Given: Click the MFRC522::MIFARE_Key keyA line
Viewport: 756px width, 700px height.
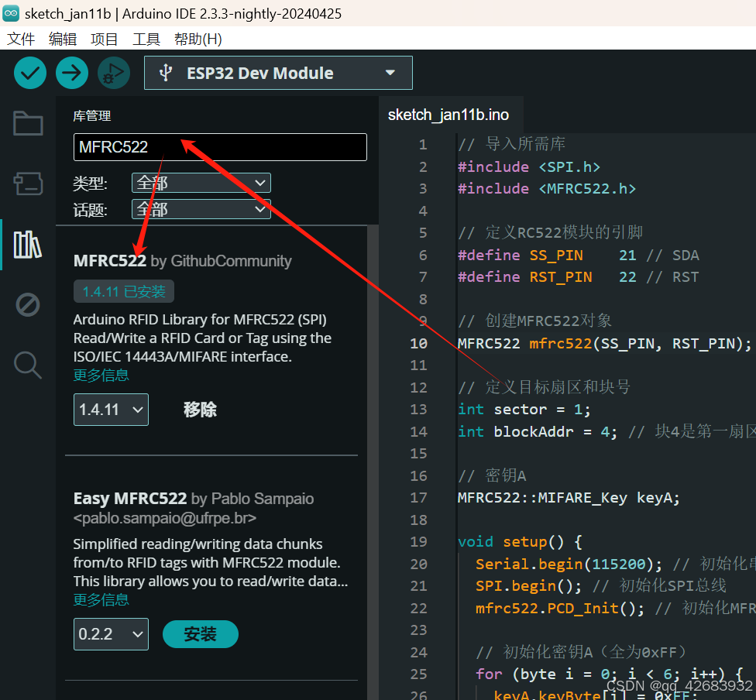Looking at the screenshot, I should tap(569, 498).
